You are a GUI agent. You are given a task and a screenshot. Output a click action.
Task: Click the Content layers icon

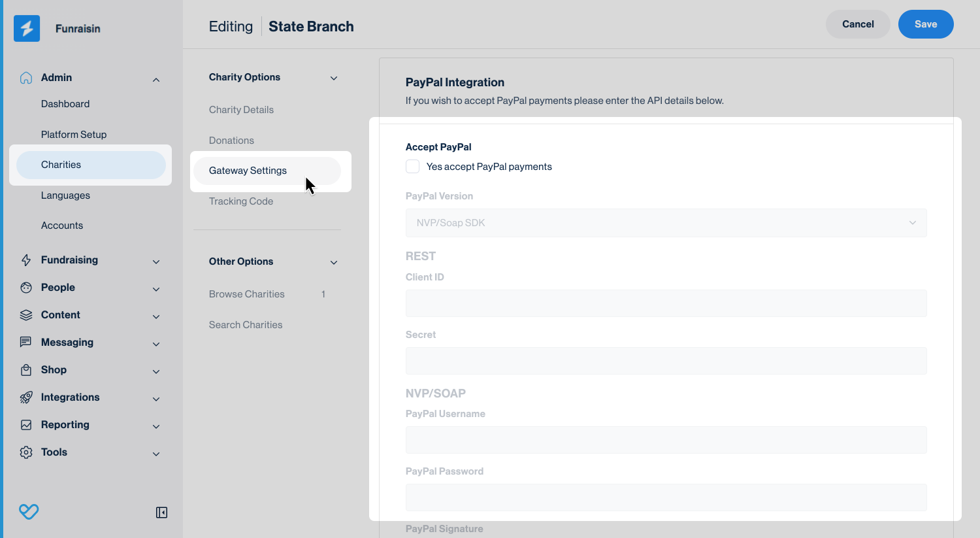(x=26, y=315)
